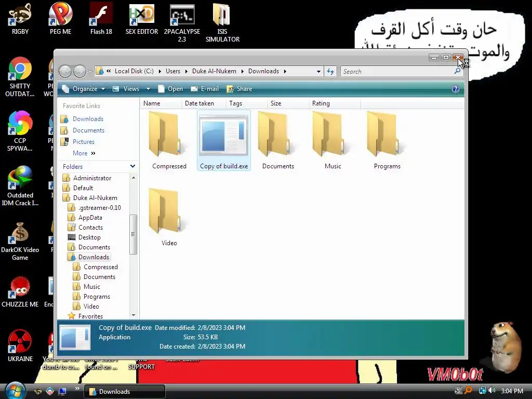This screenshot has width=532, height=399.
Task: Open the Views dropdown arrow
Action: point(148,89)
